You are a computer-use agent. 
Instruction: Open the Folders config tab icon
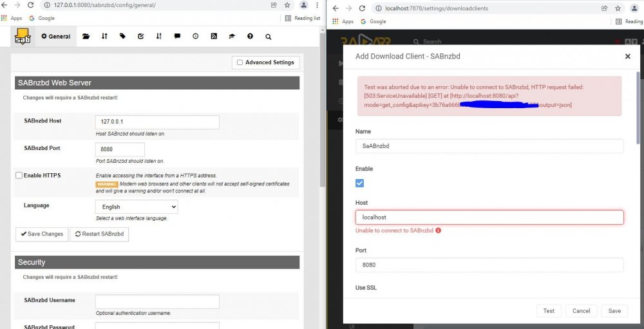tap(86, 37)
